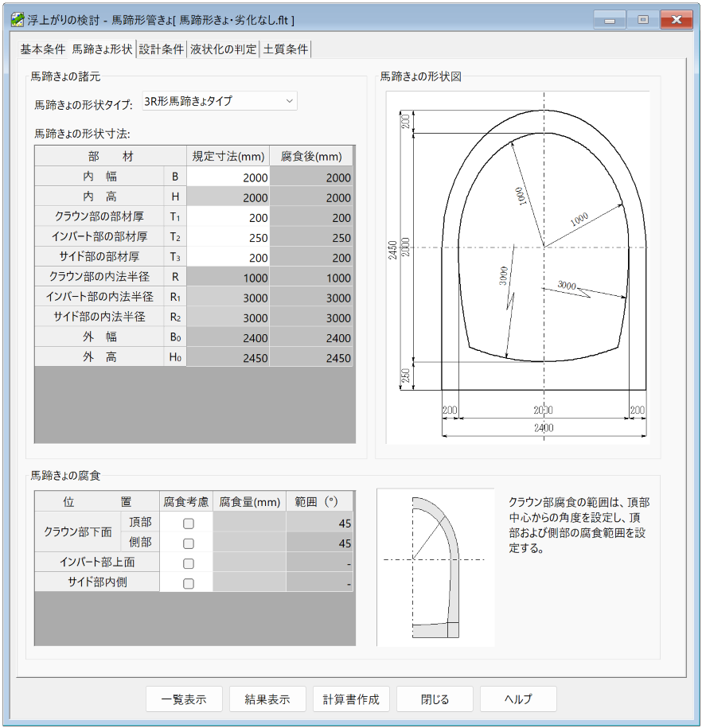The height and width of the screenshot is (728, 702).
Task: Tick the サイド部内側 corrosion checkbox
Action: (188, 583)
